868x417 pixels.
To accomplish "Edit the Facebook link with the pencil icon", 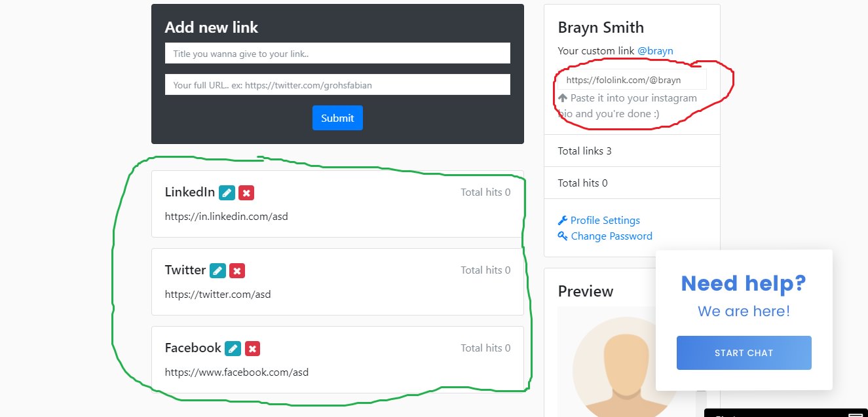I will (233, 348).
